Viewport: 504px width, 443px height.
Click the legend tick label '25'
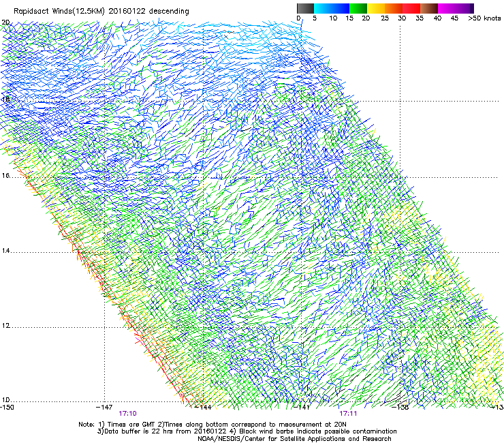pos(385,18)
